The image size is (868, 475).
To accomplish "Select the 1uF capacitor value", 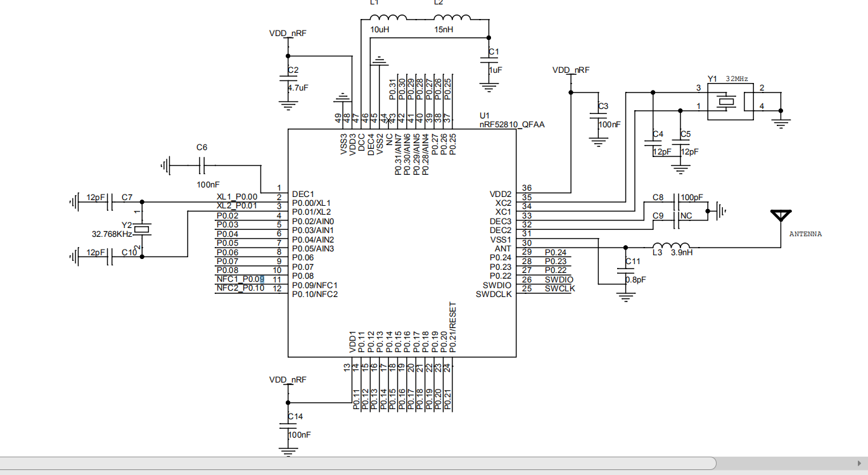I will click(495, 70).
